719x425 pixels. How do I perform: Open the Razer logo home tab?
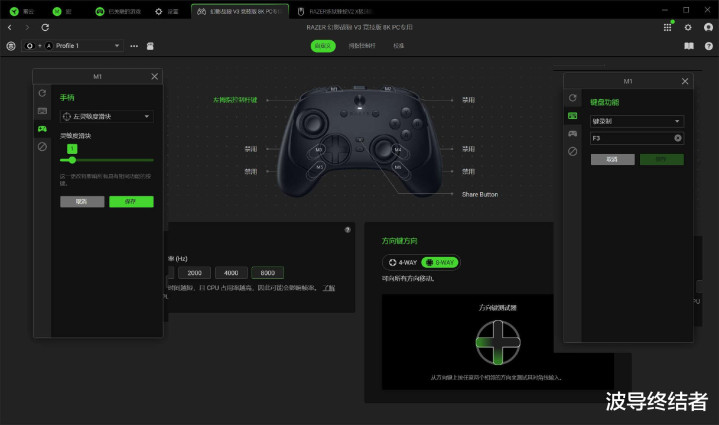22,11
